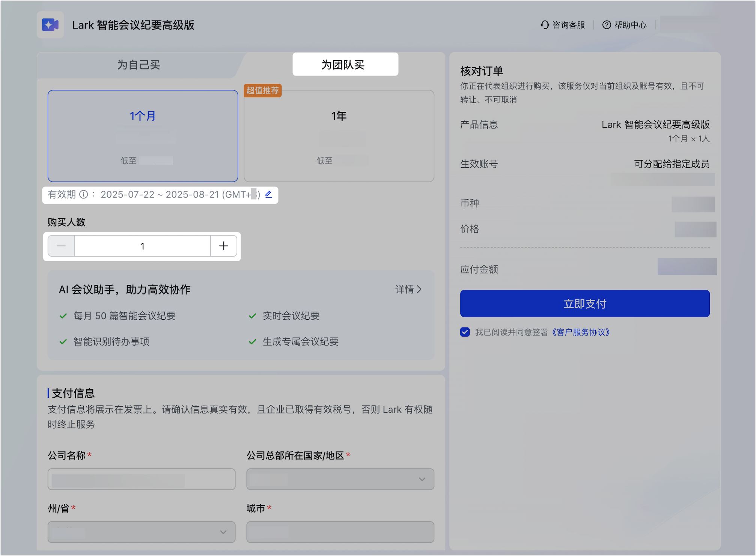Viewport: 756px width, 556px height.
Task: Click the 公司名称 input field
Action: (x=142, y=479)
